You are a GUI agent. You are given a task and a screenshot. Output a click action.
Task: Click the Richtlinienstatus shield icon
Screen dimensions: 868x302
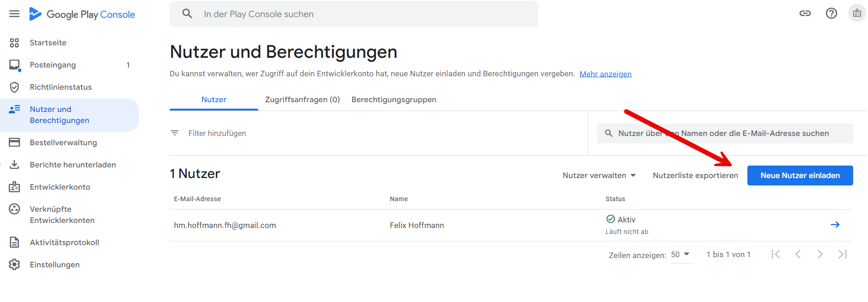tap(14, 87)
